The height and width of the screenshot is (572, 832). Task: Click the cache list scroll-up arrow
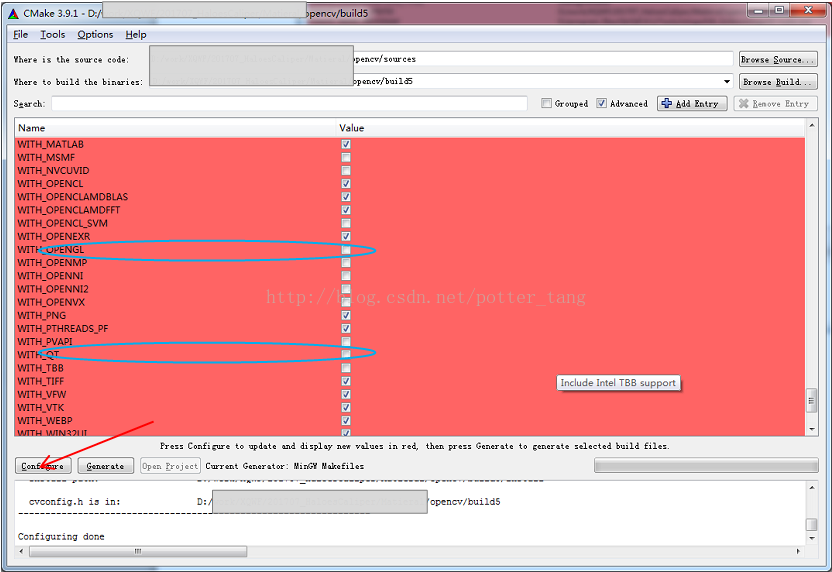(x=812, y=126)
